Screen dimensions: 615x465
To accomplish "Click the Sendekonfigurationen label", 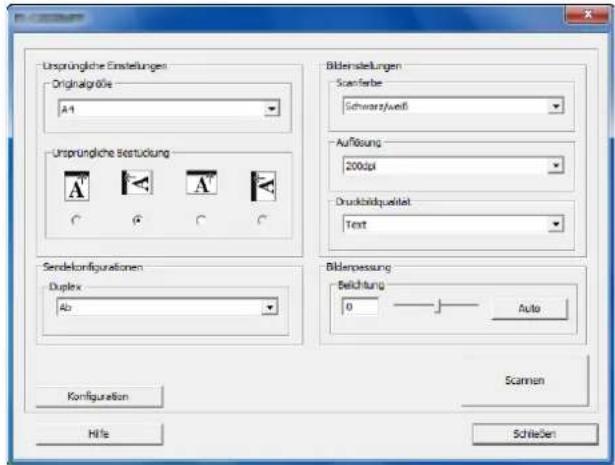I will 93,267.
